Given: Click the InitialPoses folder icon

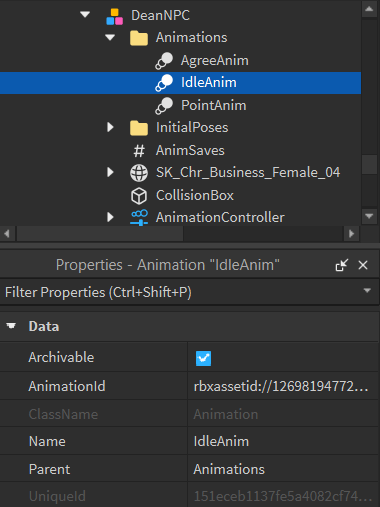Looking at the screenshot, I should [139, 128].
